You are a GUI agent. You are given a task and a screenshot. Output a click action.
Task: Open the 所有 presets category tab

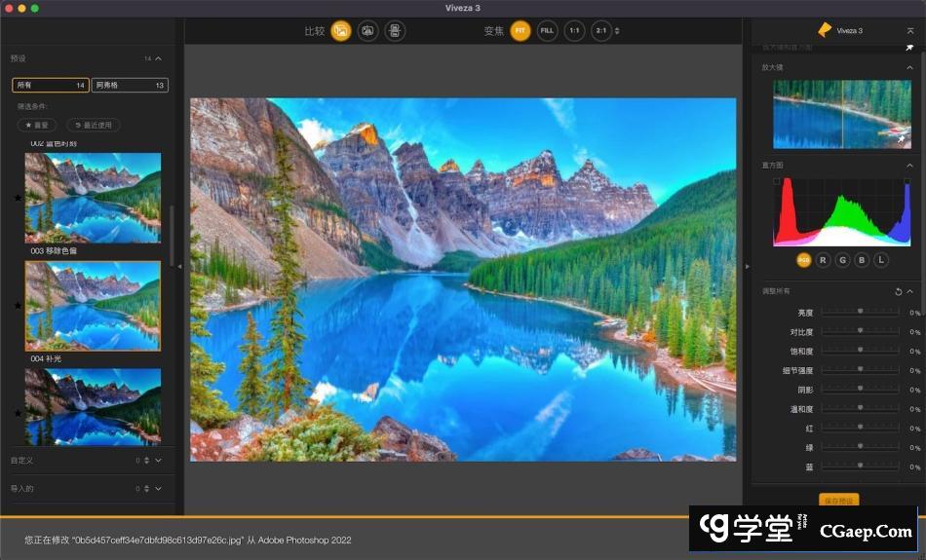51,86
